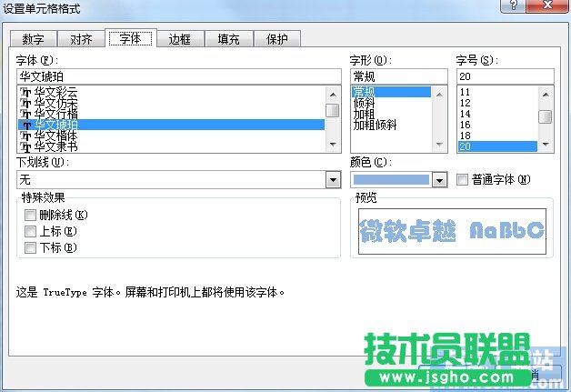Open the 填充 fill tab
This screenshot has height=392, width=571.
click(228, 39)
